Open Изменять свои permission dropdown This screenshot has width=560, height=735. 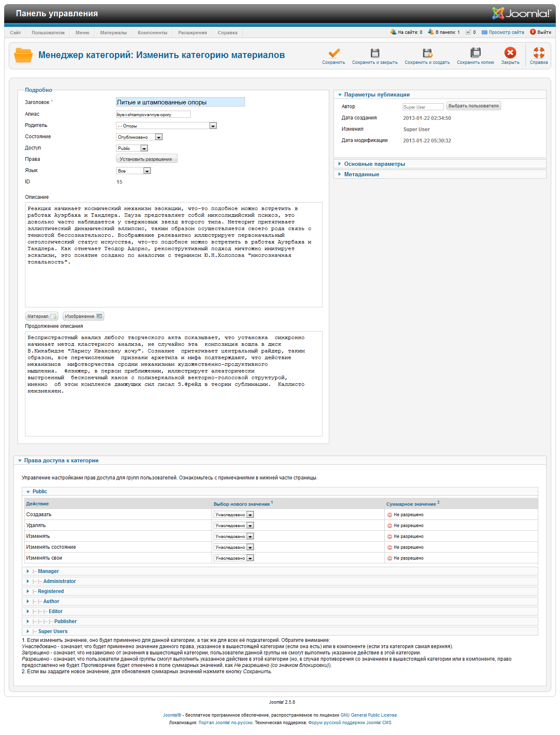234,558
